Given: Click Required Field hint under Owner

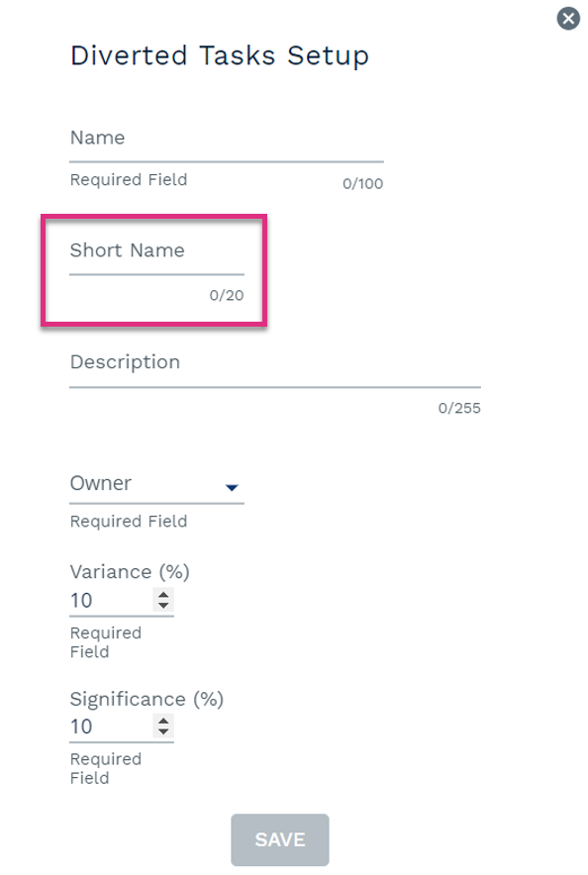Looking at the screenshot, I should pyautogui.click(x=129, y=522).
